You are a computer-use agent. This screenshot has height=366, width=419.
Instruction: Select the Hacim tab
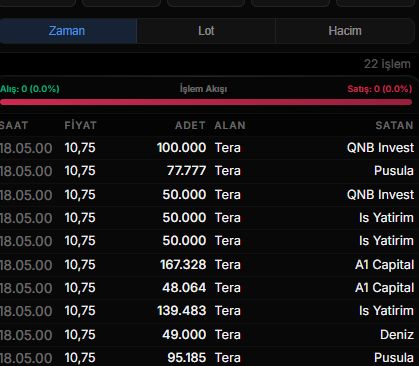[x=345, y=31]
